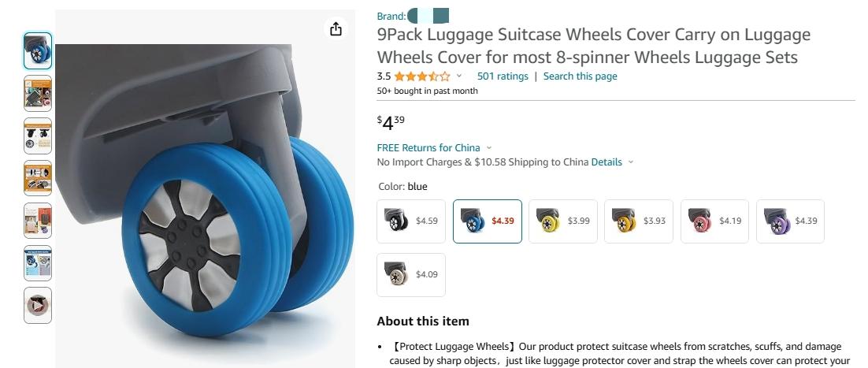Choose the black color option at $4.59

[x=410, y=221]
